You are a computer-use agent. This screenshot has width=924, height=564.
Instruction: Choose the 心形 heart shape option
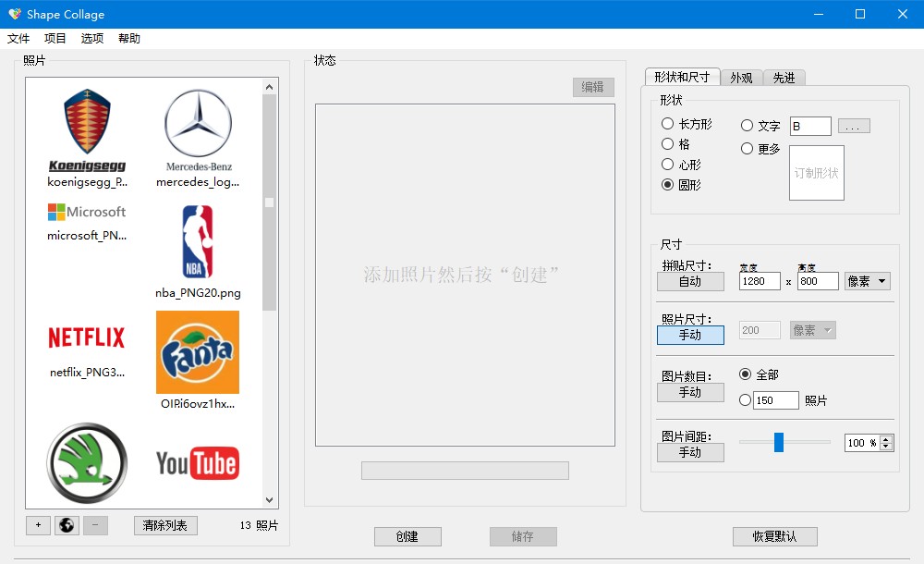tap(681, 165)
